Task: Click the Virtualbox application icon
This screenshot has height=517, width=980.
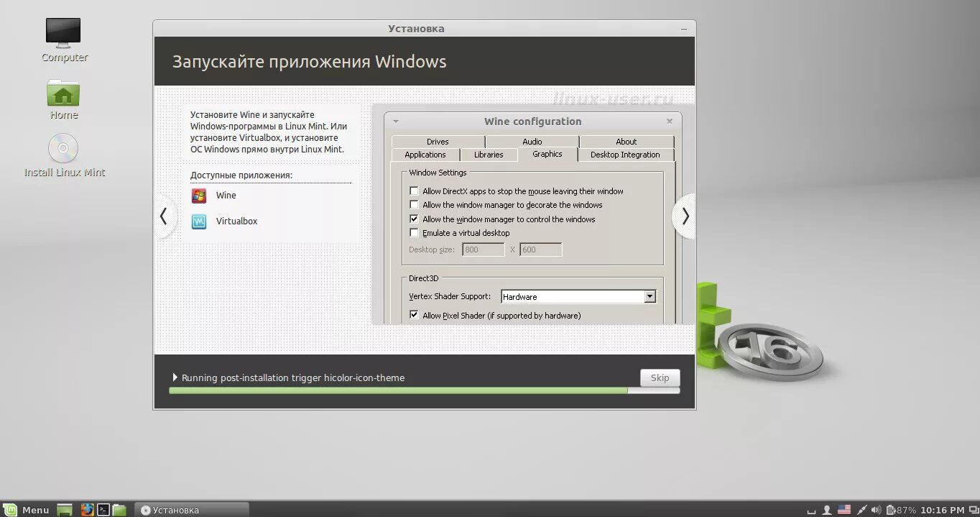Action: pos(199,221)
